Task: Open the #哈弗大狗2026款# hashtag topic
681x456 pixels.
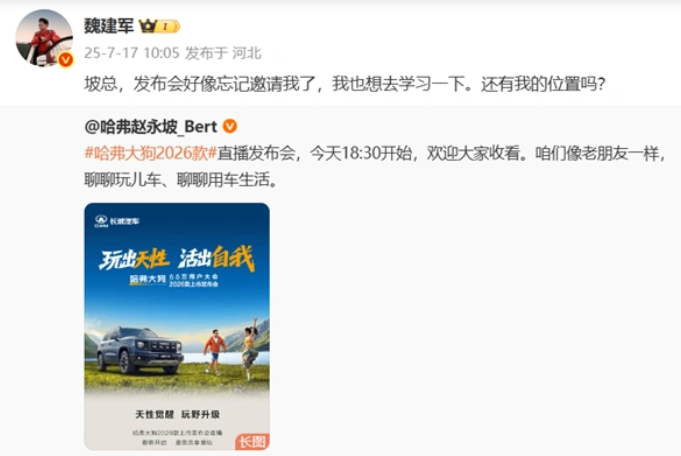Action: point(151,153)
